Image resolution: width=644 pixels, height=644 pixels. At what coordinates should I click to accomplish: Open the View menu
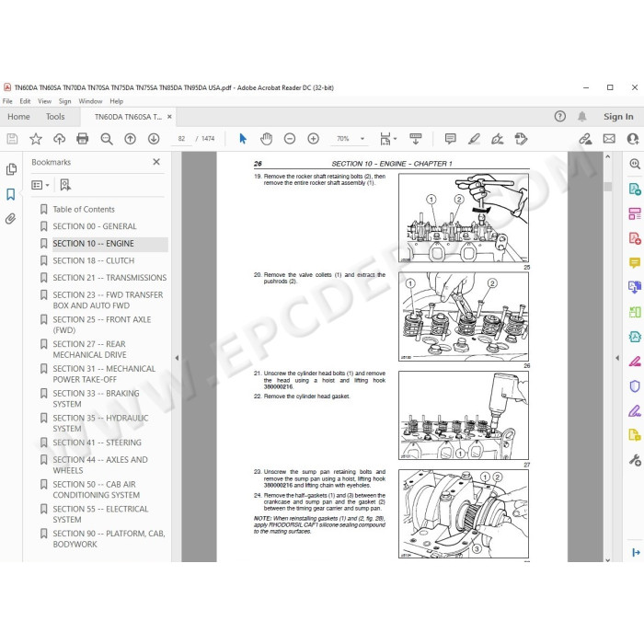pos(44,101)
